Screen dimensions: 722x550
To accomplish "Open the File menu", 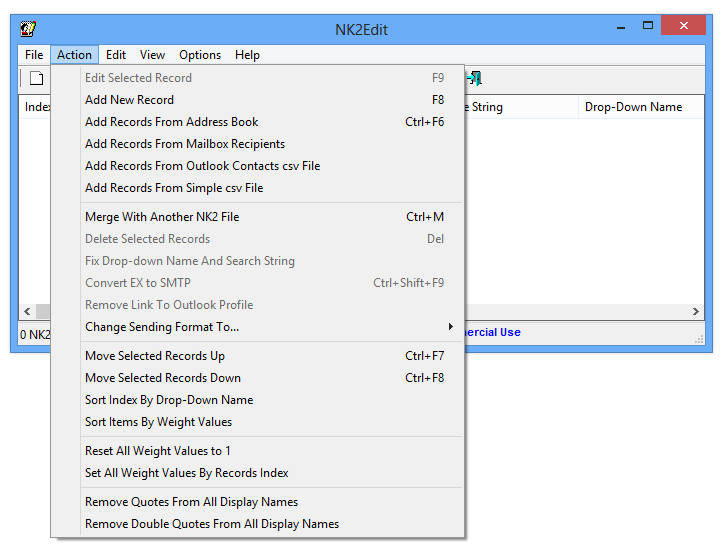I will tap(34, 55).
